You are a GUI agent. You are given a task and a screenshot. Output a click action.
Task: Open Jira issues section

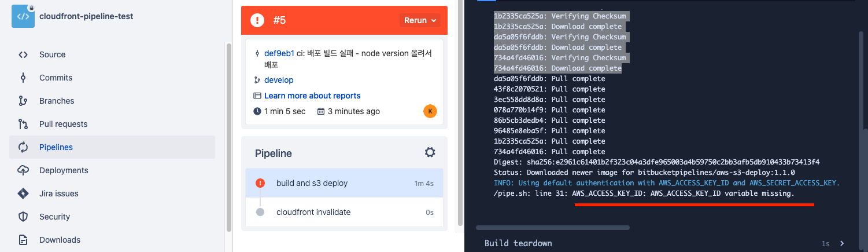point(112,193)
